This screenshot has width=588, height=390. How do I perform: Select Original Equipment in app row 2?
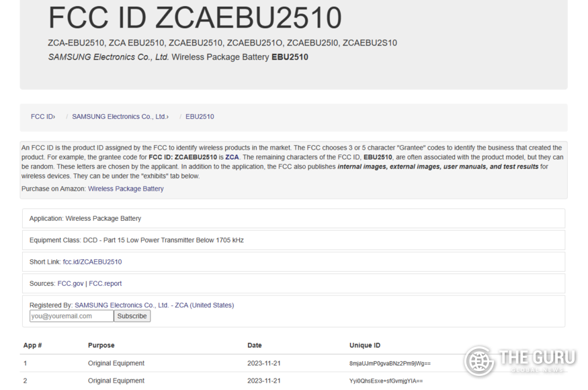coord(116,381)
